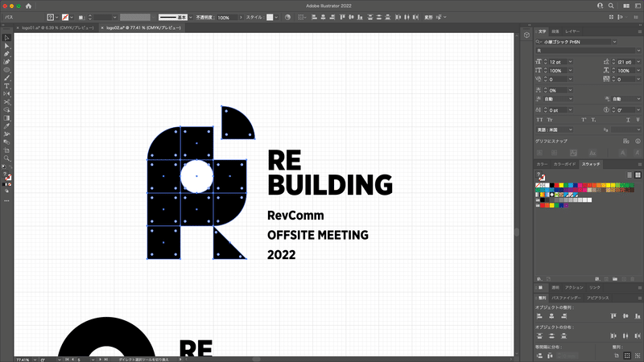The height and width of the screenshot is (362, 644).
Task: Open zoom level dropdown at 77.41%
Action: tap(34, 360)
